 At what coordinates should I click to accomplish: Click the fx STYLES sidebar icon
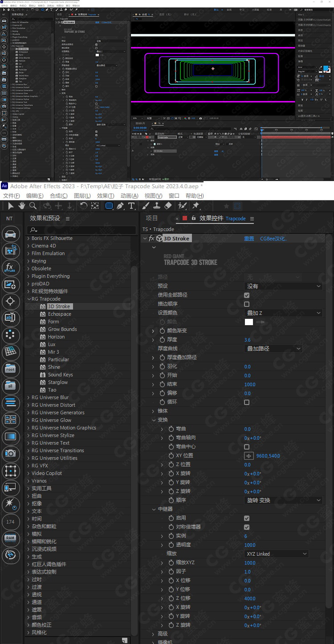10,268
